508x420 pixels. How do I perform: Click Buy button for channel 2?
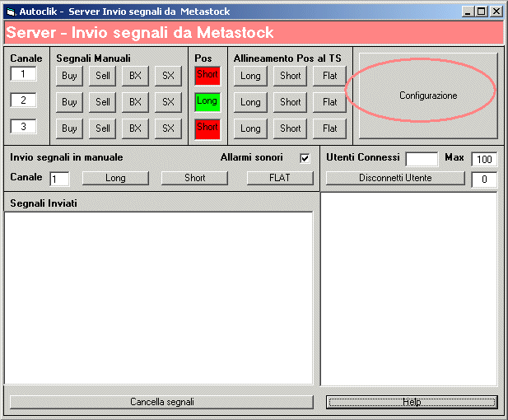[69, 102]
